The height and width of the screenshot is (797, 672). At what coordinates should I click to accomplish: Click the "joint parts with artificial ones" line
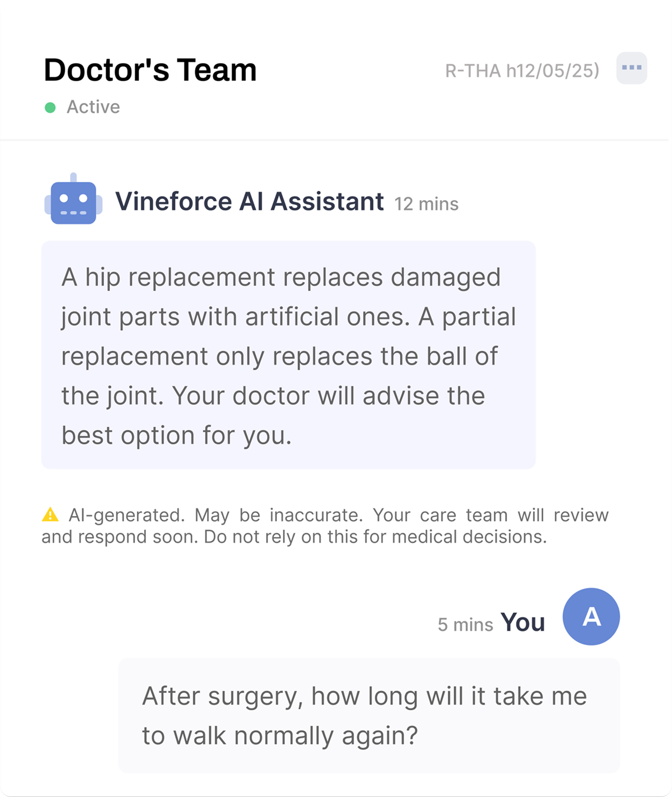(x=236, y=317)
